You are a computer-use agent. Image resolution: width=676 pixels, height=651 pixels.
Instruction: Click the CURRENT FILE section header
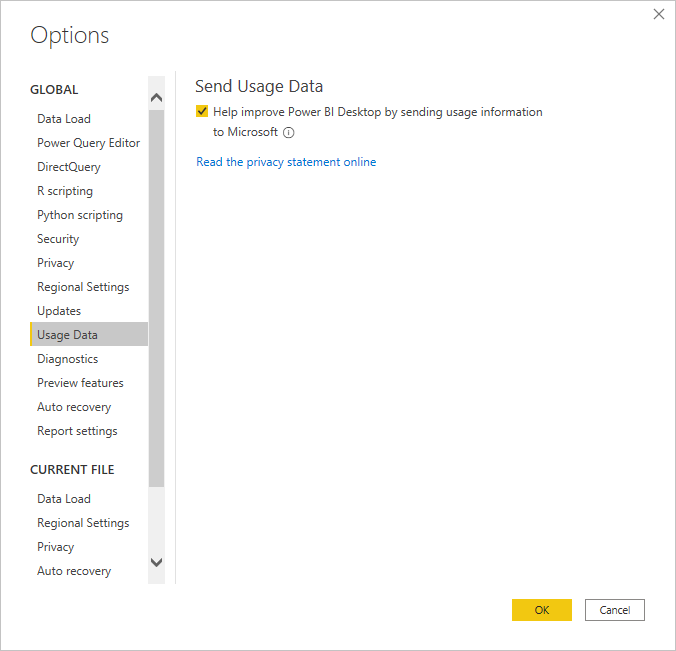[x=72, y=469]
